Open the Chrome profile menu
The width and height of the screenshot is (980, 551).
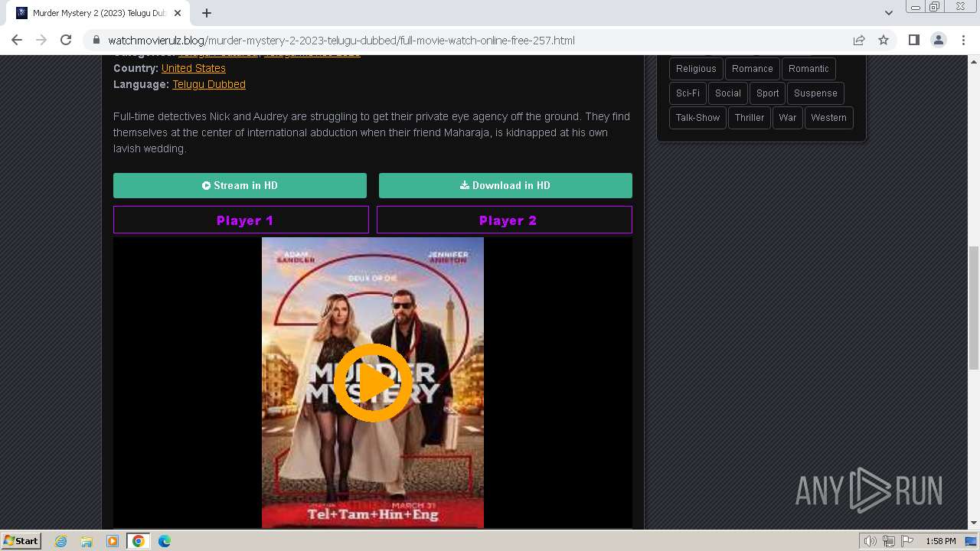[x=938, y=40]
